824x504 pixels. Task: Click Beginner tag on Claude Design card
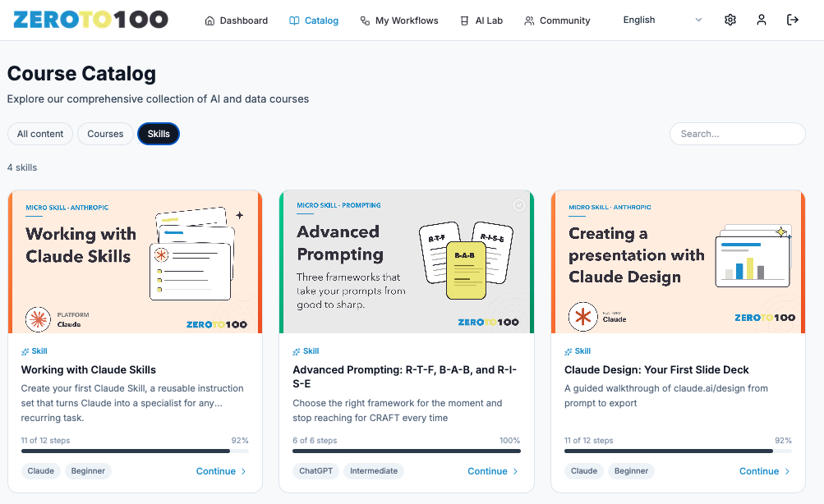click(x=631, y=471)
